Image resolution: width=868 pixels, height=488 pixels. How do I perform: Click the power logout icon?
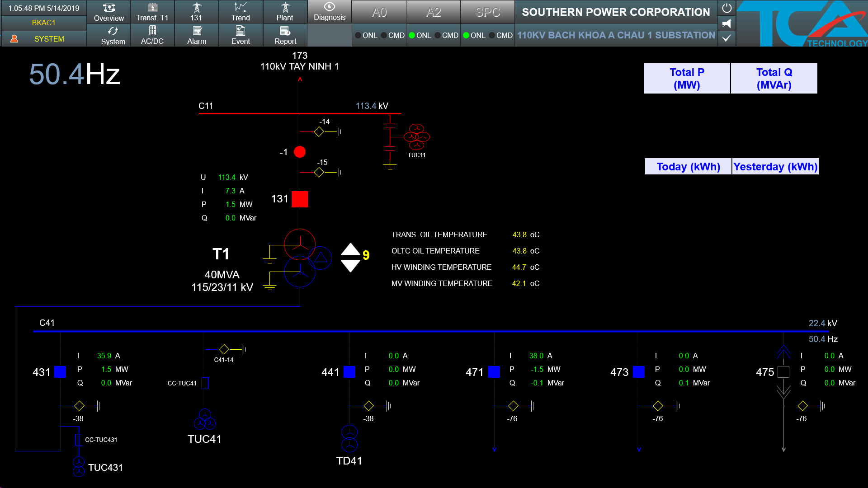tap(726, 8)
